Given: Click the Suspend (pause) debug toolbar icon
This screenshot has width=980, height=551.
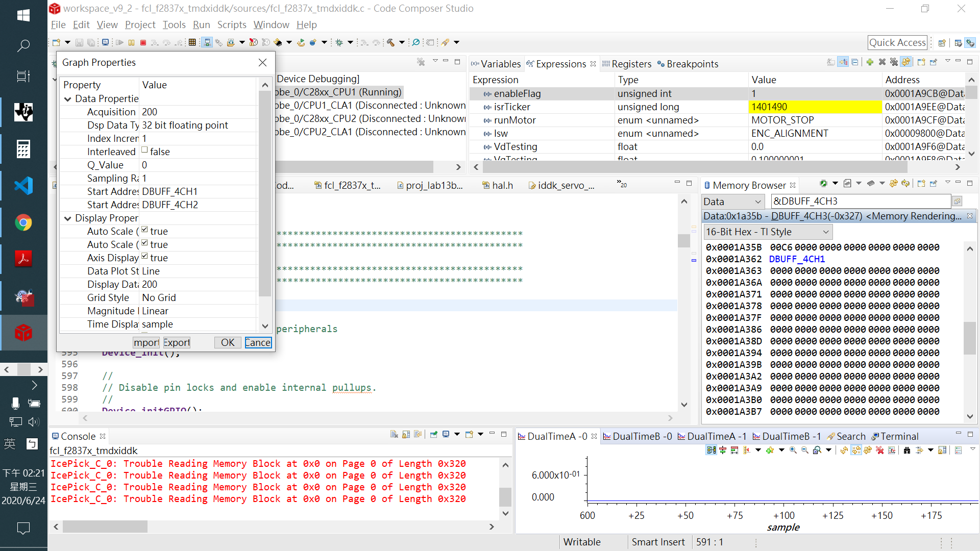Looking at the screenshot, I should click(131, 42).
